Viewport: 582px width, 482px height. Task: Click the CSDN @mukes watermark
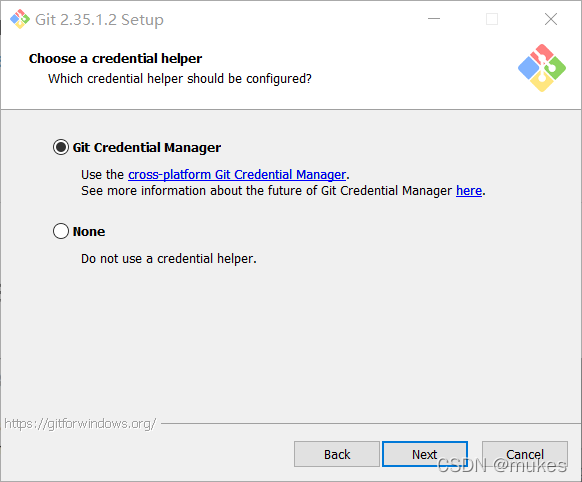tap(502, 466)
